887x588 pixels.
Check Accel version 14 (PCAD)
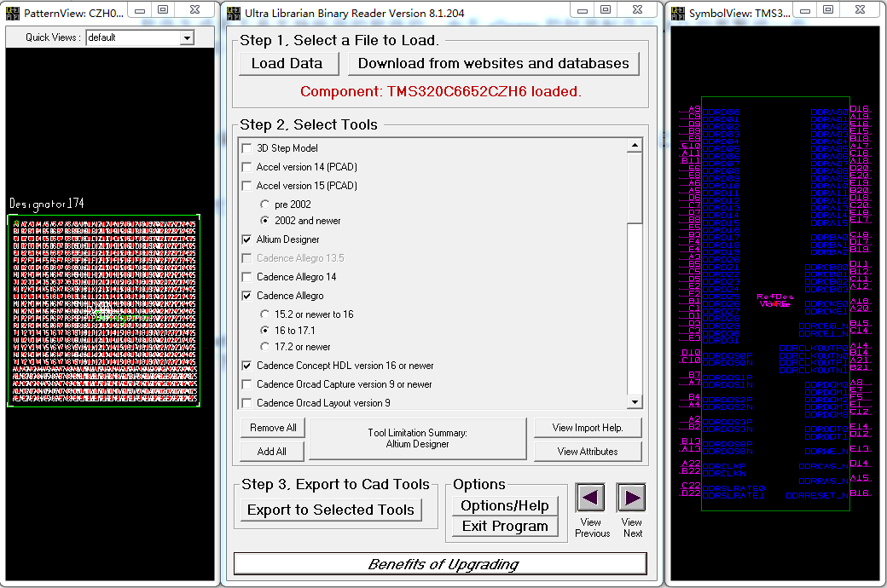(246, 167)
